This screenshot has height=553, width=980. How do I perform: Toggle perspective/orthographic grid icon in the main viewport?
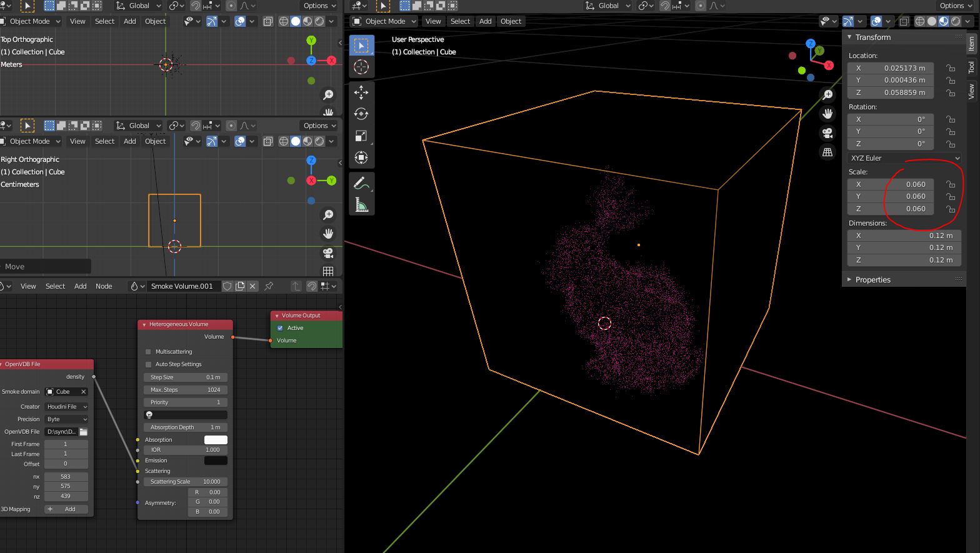[827, 152]
